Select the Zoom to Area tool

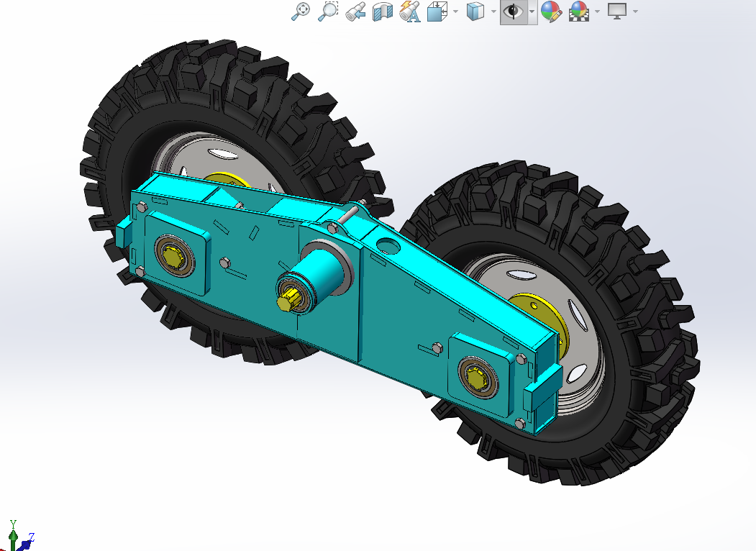coord(328,11)
